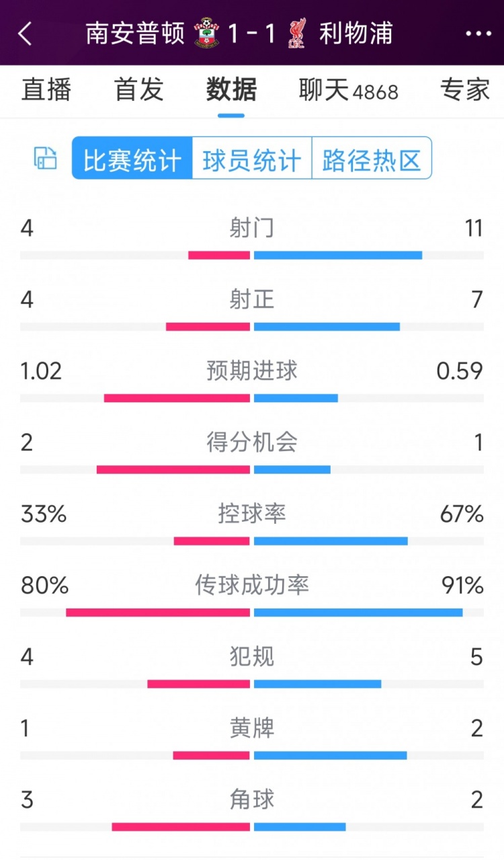
Task: Open the 路径热区 heatmap view
Action: [x=372, y=159]
